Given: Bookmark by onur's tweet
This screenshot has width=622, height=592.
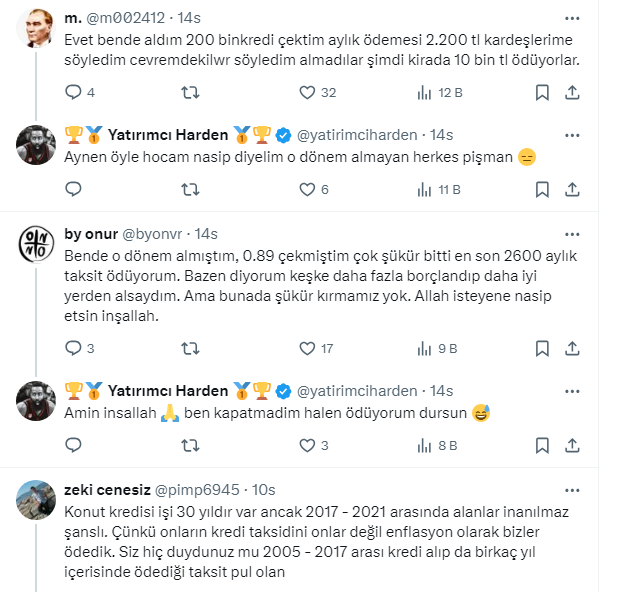Looking at the screenshot, I should (541, 349).
